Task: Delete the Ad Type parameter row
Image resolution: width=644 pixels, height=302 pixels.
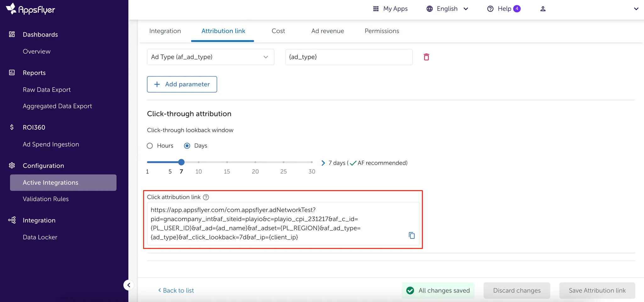Action: click(x=426, y=57)
